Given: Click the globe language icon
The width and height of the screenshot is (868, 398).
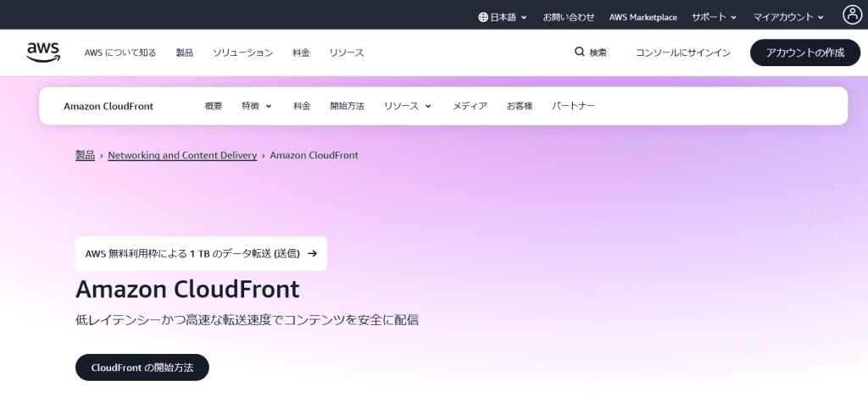Looking at the screenshot, I should pos(482,17).
